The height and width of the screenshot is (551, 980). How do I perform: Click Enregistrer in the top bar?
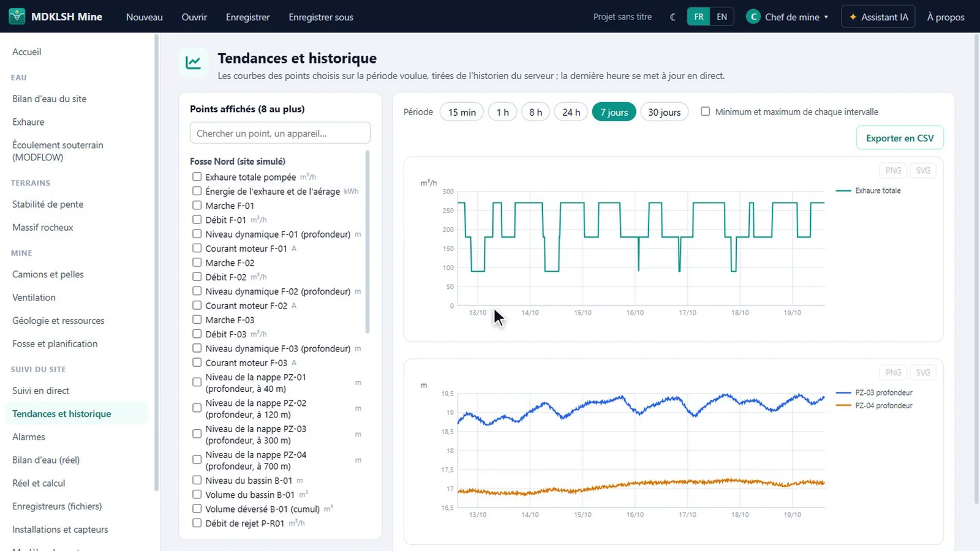[x=247, y=17]
